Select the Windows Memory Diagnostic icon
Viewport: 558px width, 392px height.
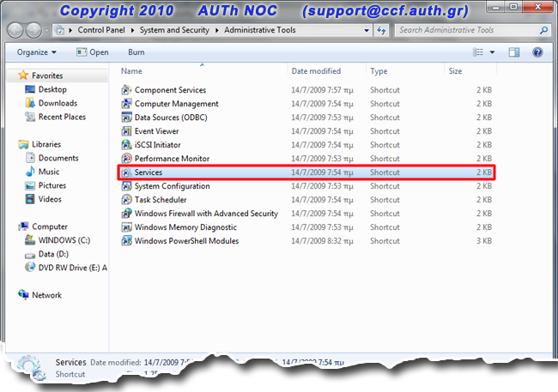click(126, 227)
